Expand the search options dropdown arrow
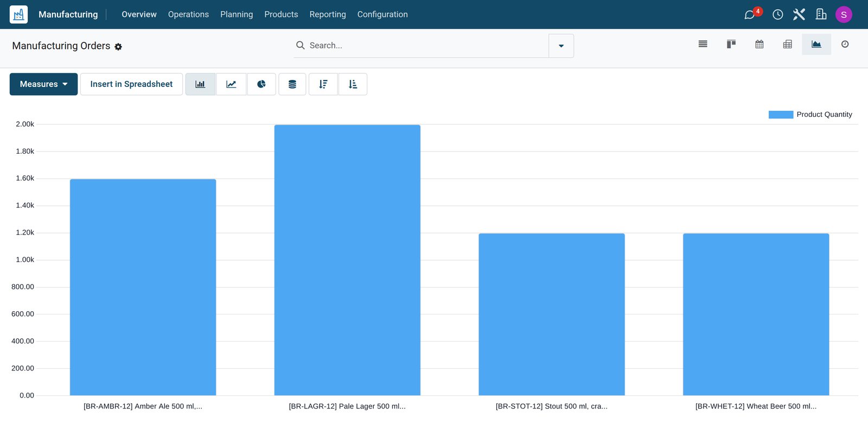The image size is (868, 422). (x=561, y=46)
